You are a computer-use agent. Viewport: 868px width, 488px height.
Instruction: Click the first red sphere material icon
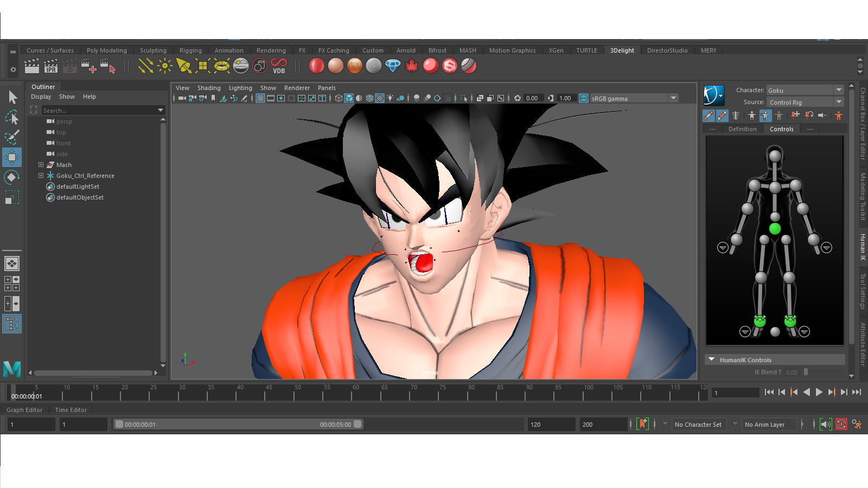point(317,66)
